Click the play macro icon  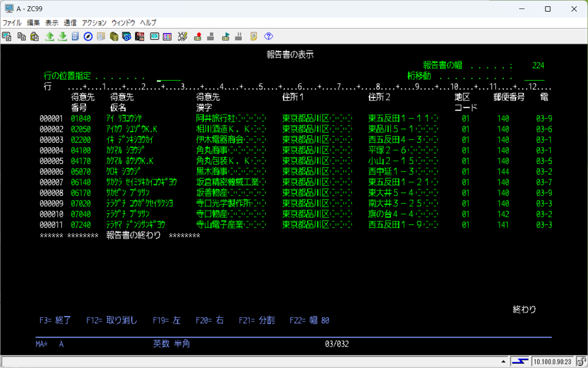226,36
